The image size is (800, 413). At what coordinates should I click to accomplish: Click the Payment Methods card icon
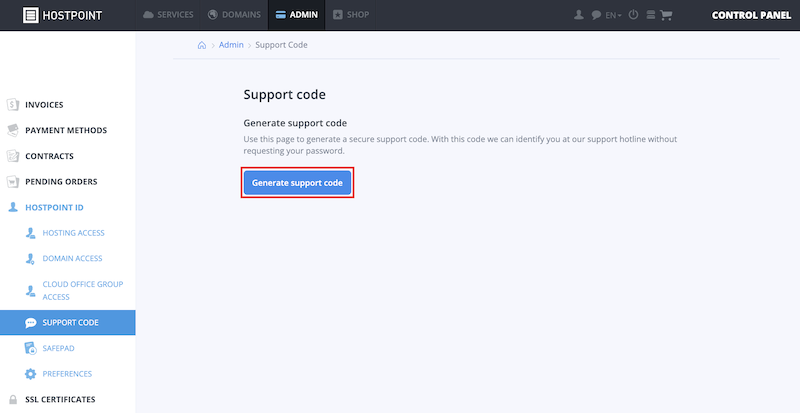click(x=13, y=130)
